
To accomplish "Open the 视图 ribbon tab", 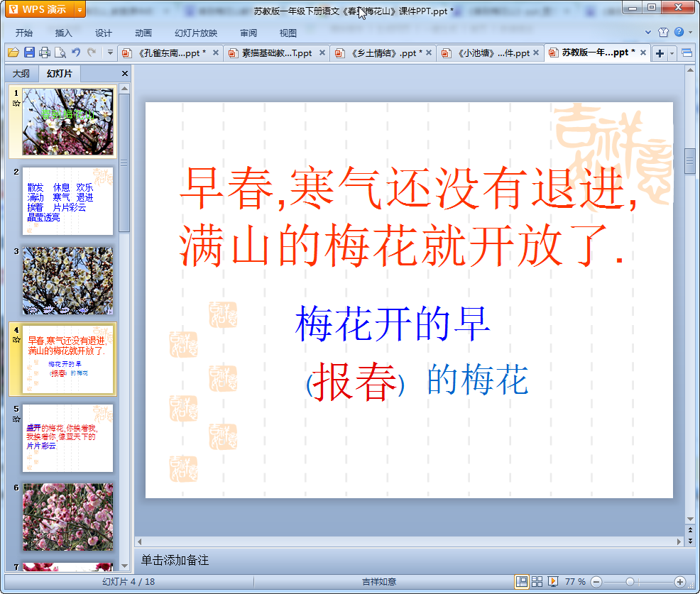I will click(288, 33).
